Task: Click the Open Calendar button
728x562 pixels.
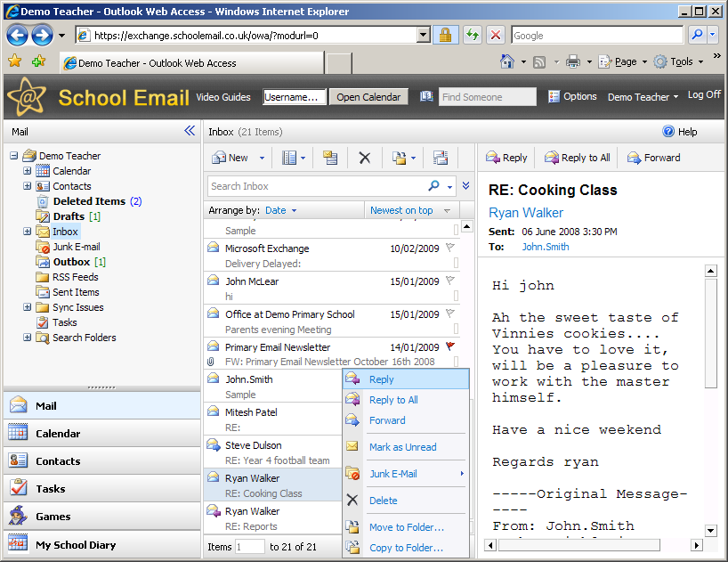Action: point(368,96)
